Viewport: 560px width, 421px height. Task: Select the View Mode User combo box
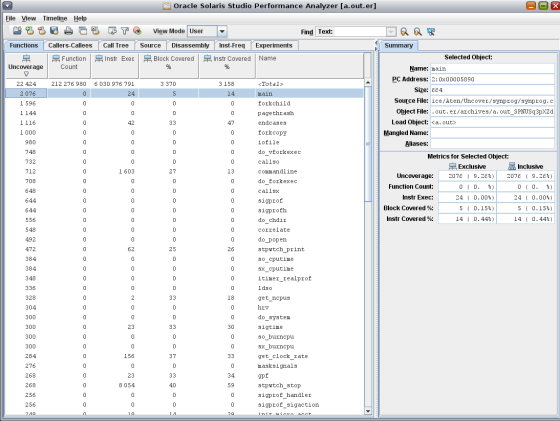(x=207, y=31)
